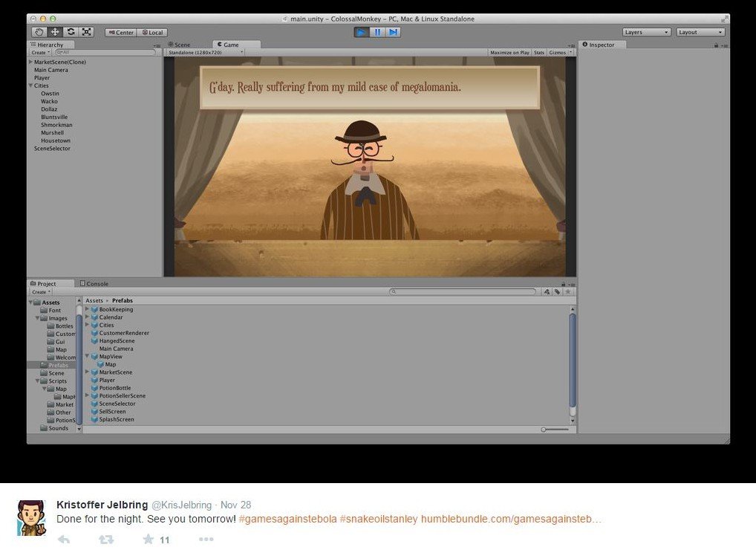Pause the running game
The width and height of the screenshot is (756, 550).
tap(377, 32)
